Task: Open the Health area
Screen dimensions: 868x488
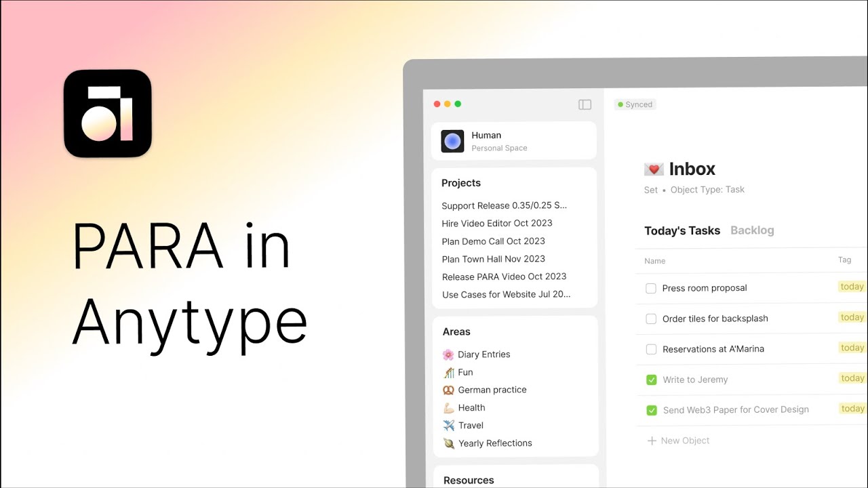Action: tap(471, 407)
